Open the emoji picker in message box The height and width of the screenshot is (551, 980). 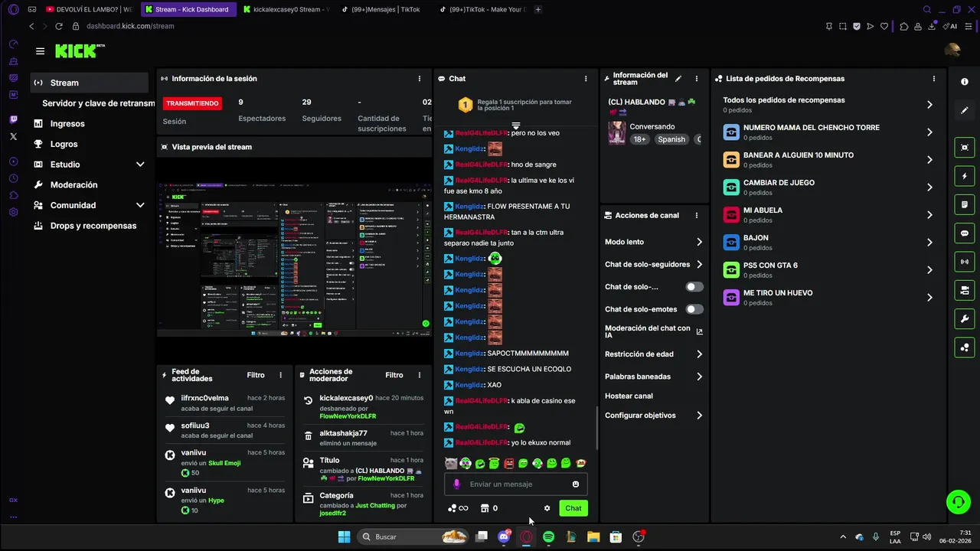pos(576,484)
